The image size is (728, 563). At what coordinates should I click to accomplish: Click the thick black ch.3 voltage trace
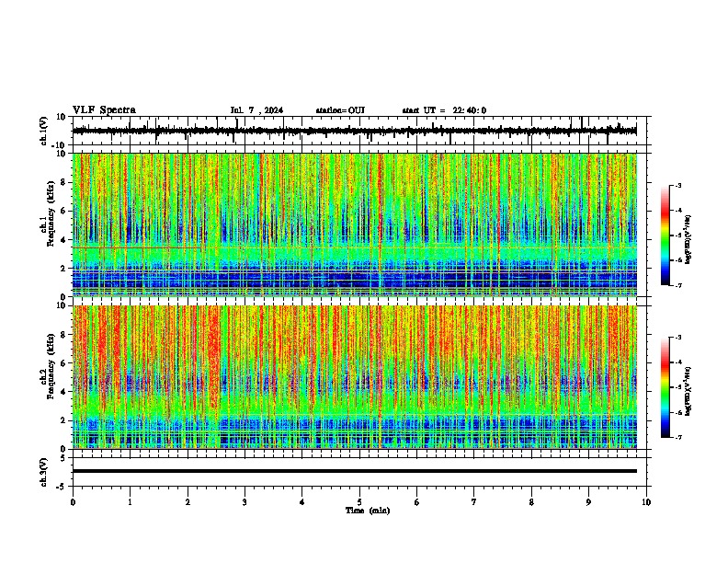click(x=355, y=471)
